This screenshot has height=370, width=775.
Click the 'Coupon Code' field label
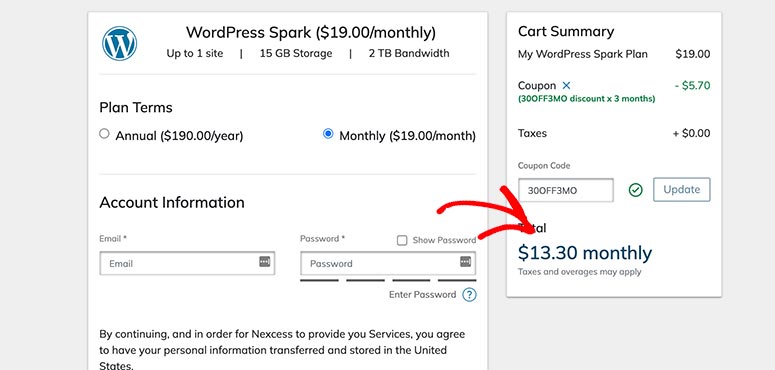click(x=544, y=165)
